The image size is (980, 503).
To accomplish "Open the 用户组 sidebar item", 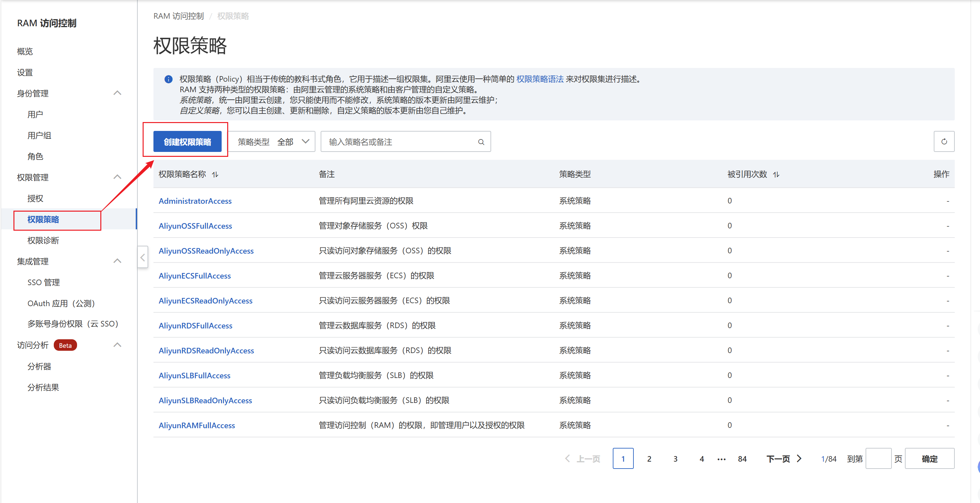I will pos(39,135).
